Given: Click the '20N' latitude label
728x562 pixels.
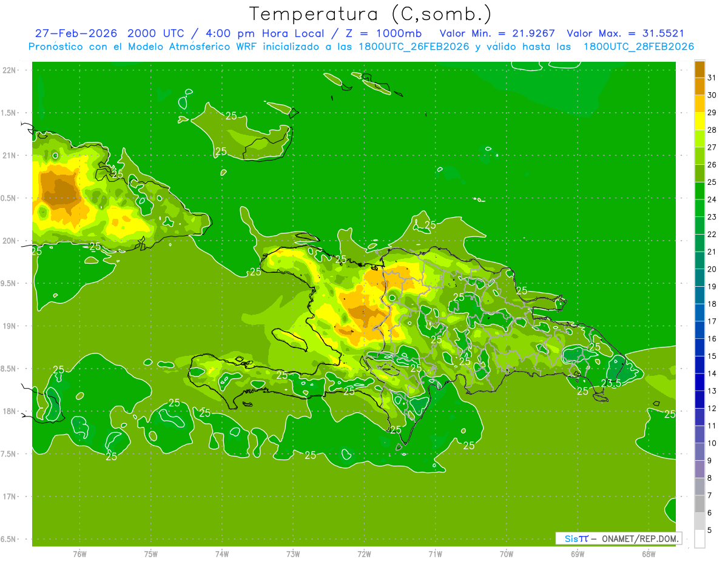Looking at the screenshot, I should pyautogui.click(x=10, y=241).
